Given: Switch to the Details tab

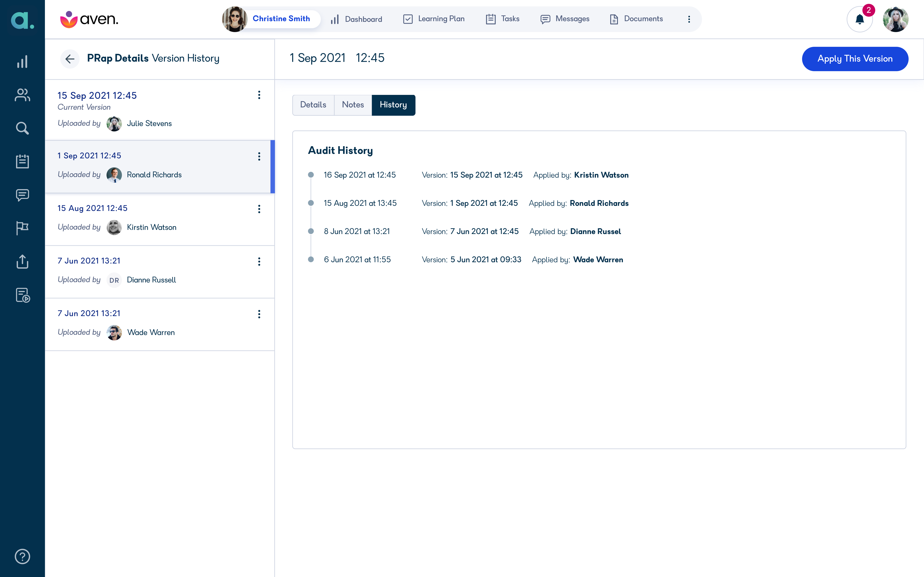Looking at the screenshot, I should tap(313, 105).
